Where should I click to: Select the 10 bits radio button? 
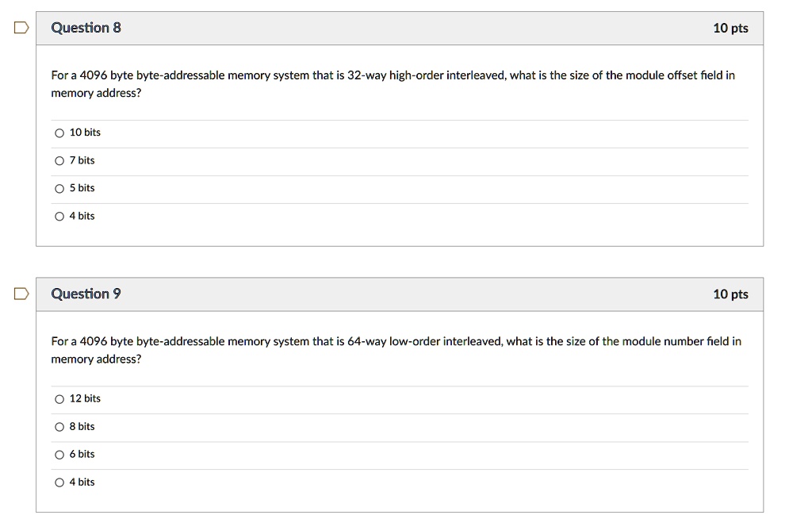[59, 133]
